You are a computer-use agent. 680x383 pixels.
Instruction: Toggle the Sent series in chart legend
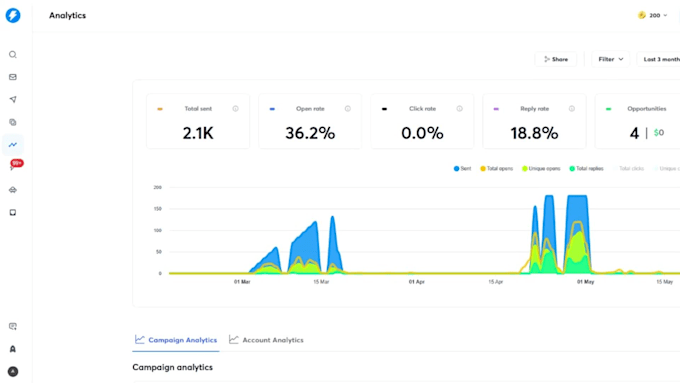point(462,169)
